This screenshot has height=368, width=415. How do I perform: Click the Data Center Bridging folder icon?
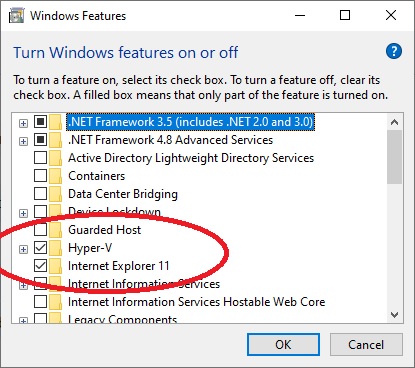pos(56,194)
